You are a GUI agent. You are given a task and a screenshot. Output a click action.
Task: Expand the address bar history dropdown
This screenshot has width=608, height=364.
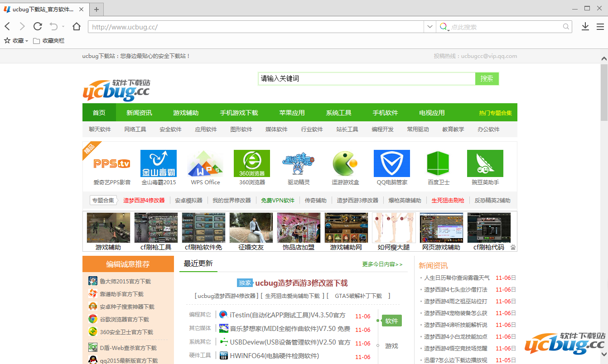[x=429, y=26]
